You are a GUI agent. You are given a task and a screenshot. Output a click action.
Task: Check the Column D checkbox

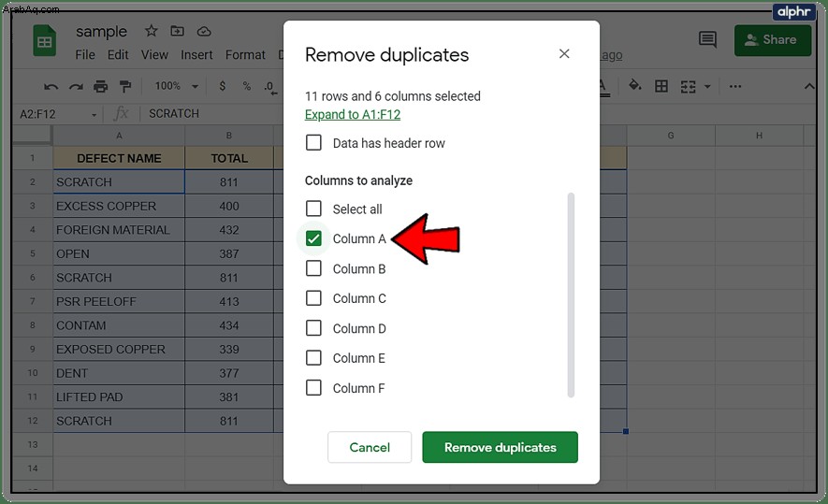pos(313,328)
